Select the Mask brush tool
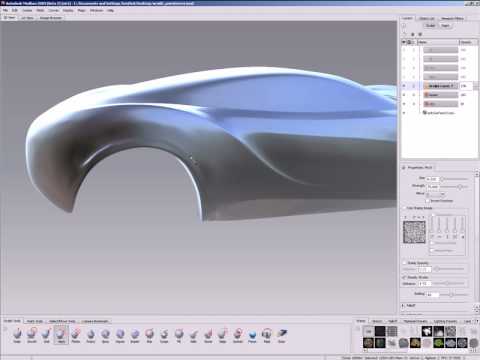 click(x=267, y=334)
